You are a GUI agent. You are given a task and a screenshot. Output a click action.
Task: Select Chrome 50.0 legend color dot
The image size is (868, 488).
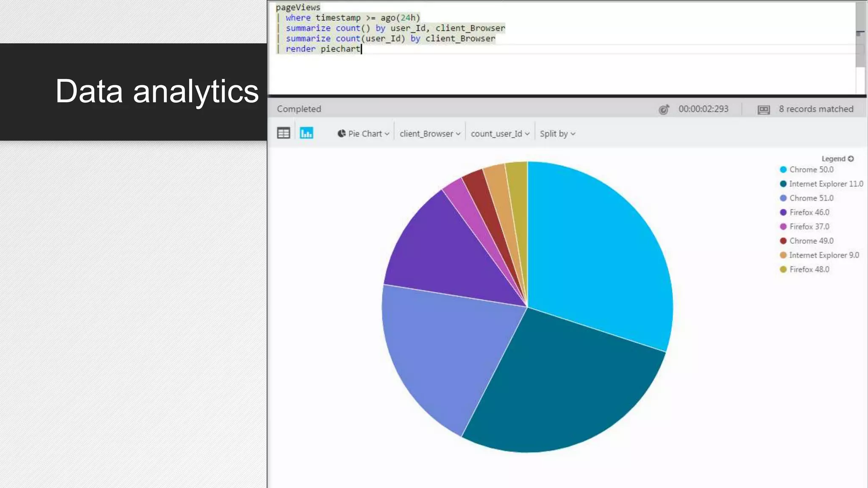[783, 169]
